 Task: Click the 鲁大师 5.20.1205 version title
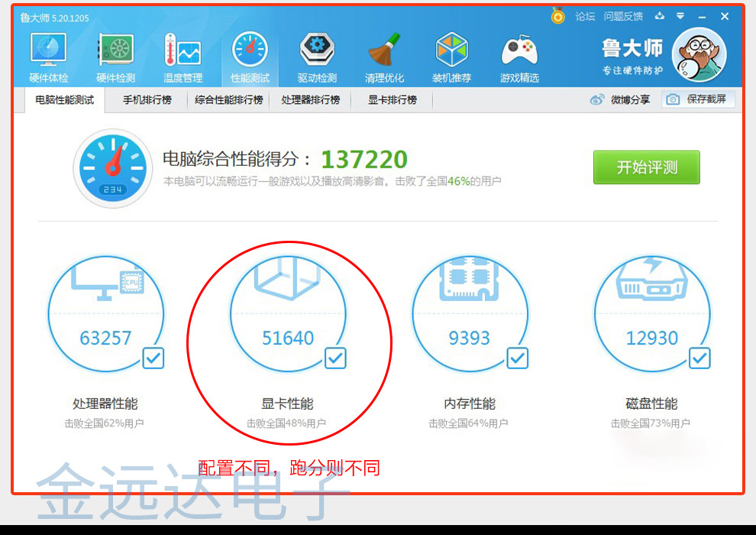click(x=54, y=18)
